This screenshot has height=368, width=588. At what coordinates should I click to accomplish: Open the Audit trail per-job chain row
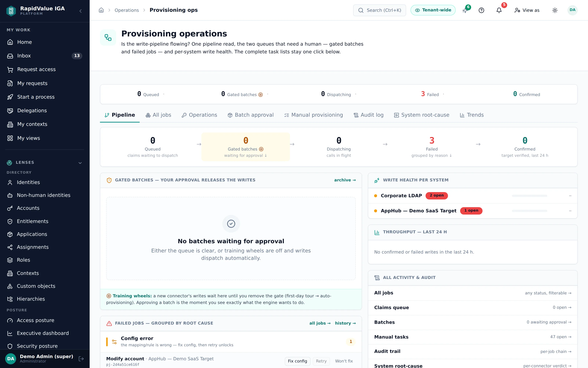click(x=473, y=351)
